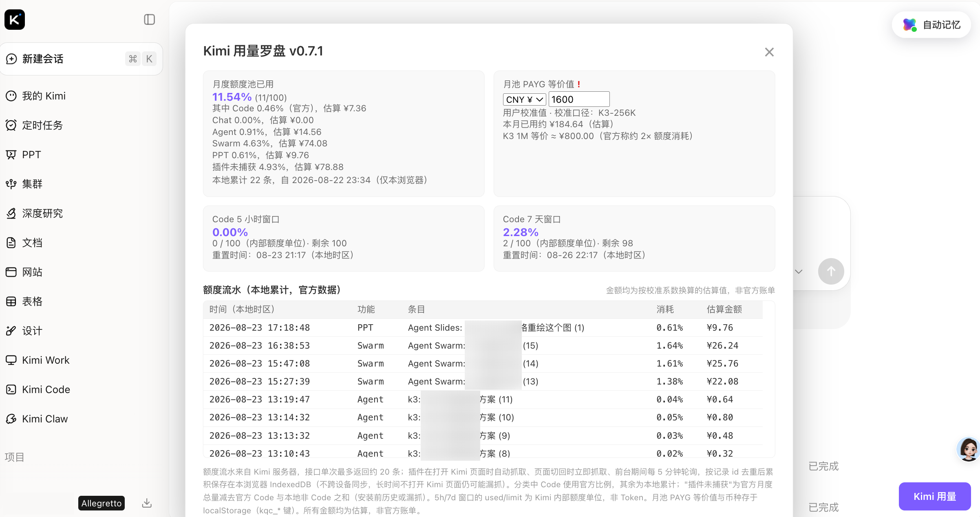The height and width of the screenshot is (517, 980).
Task: Click the 定时任务 clock icon
Action: pyautogui.click(x=11, y=125)
